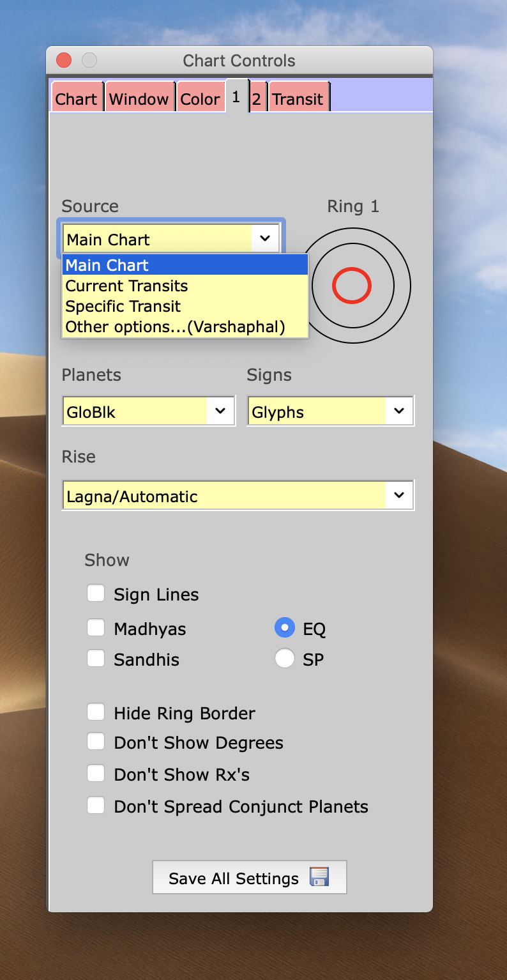This screenshot has width=507, height=980.
Task: Select the SP radio button
Action: (284, 659)
